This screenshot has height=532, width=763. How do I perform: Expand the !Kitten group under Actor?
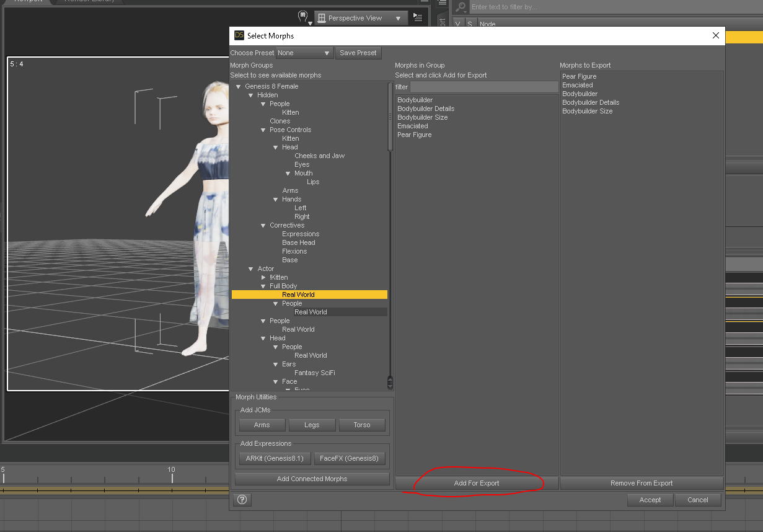pyautogui.click(x=263, y=278)
